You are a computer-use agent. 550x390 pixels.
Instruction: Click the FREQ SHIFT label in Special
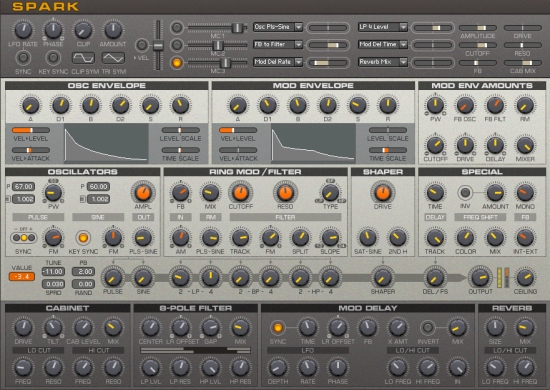(x=480, y=217)
